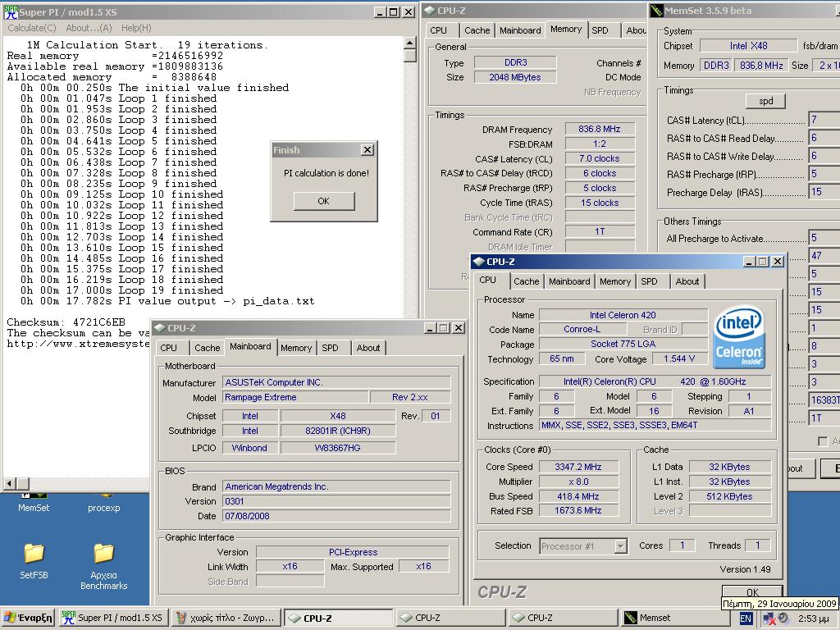Click the processor name Intel Celeron 420
Viewport: 840px width, 630px height.
tap(623, 315)
